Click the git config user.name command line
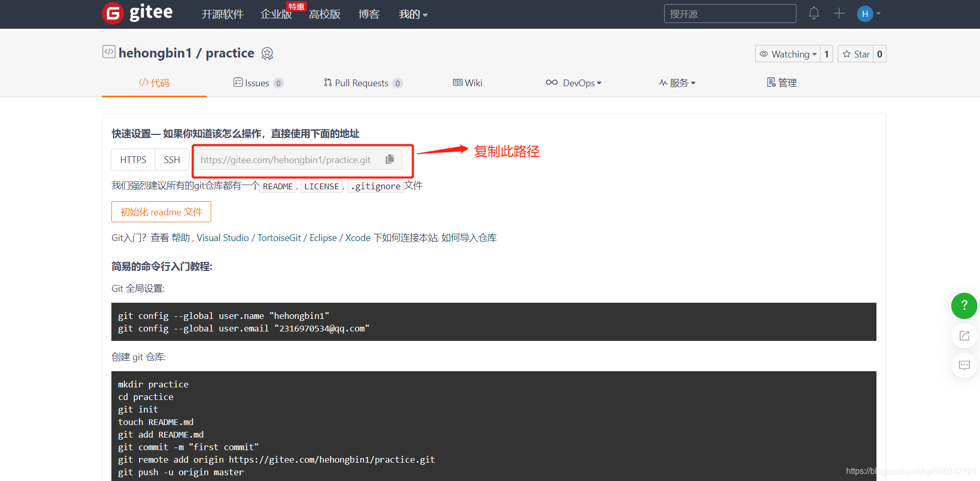This screenshot has height=481, width=980. (x=224, y=316)
